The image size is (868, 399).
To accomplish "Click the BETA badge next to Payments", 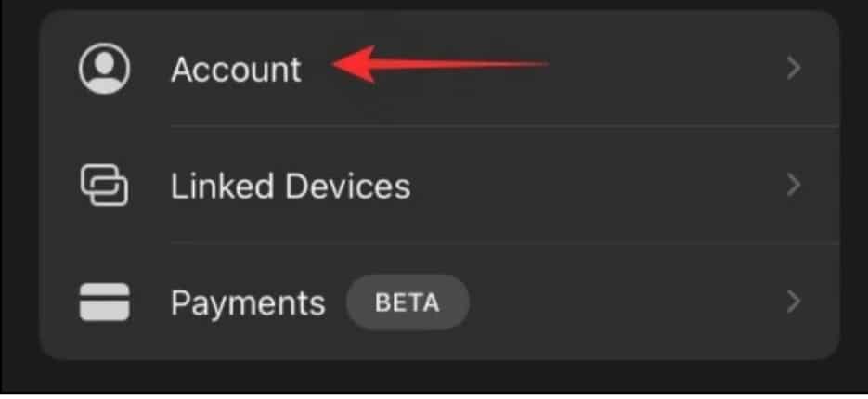I will point(408,302).
